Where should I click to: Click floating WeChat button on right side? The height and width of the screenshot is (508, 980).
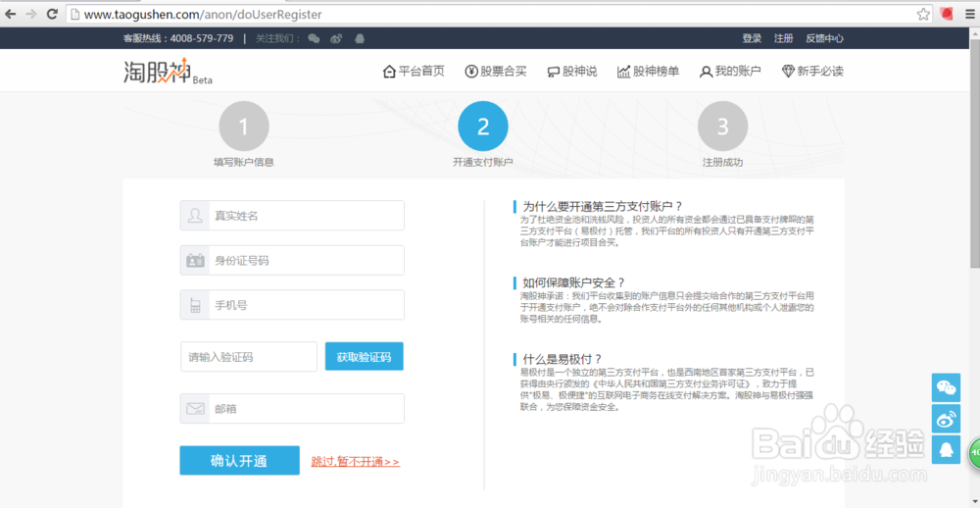947,388
